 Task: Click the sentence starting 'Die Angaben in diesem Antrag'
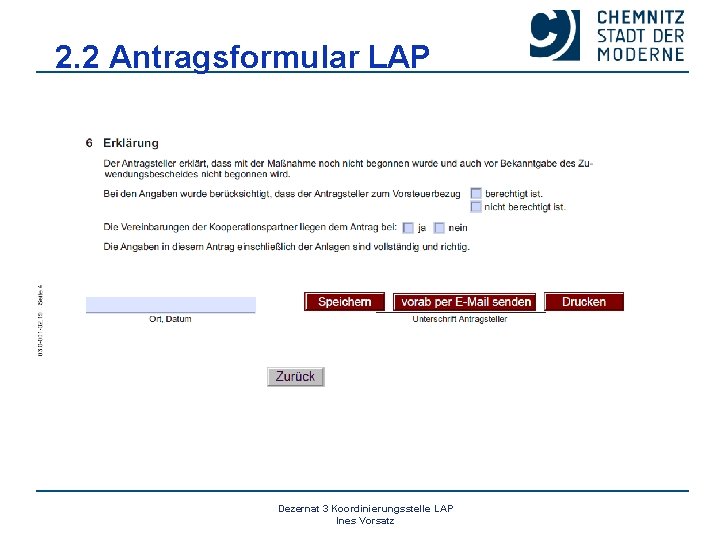point(287,247)
